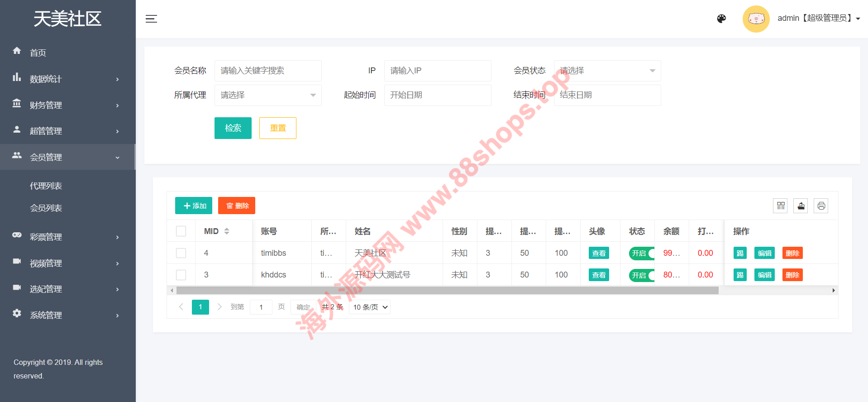868x402 pixels.
Task: Click the print table icon
Action: [x=821, y=206]
